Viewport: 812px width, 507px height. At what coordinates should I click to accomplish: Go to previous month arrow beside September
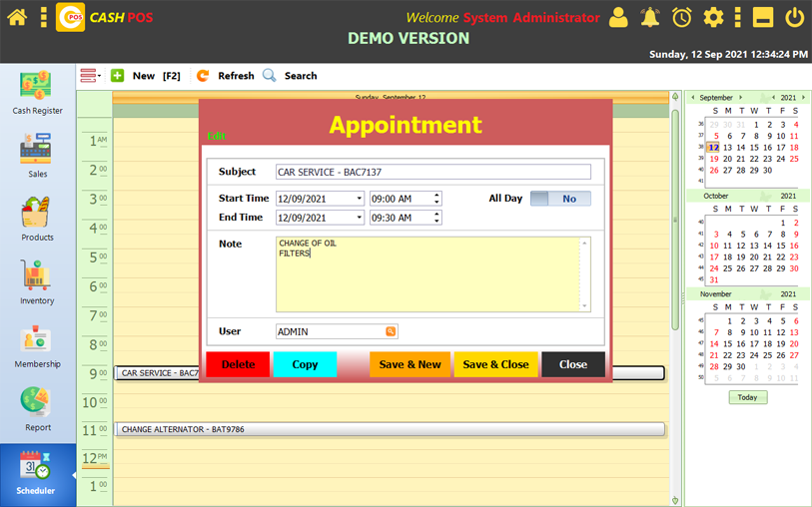click(693, 97)
